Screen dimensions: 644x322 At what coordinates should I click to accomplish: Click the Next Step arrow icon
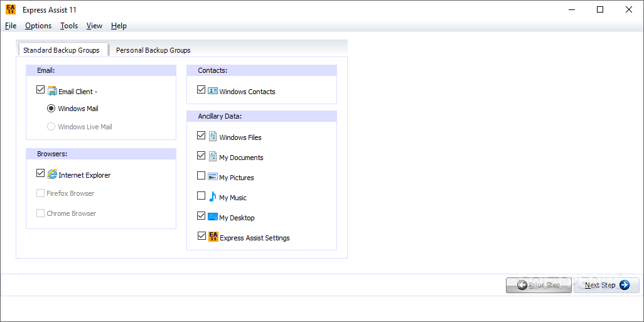[625, 285]
